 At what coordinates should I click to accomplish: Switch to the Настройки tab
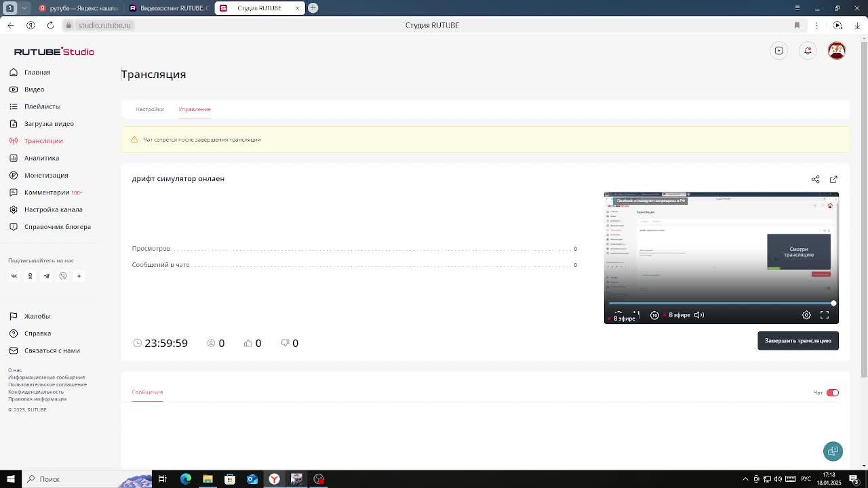coord(150,109)
